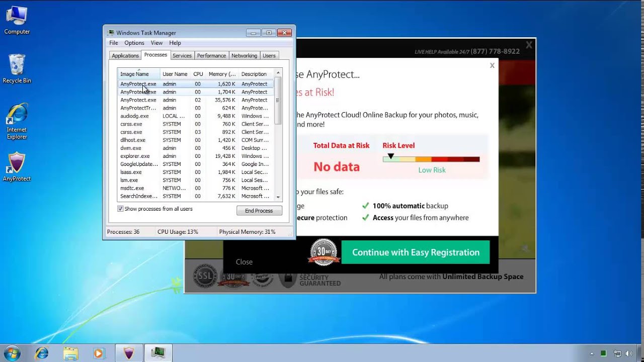Switch to the Users tab
644x362 pixels.
tap(269, 56)
